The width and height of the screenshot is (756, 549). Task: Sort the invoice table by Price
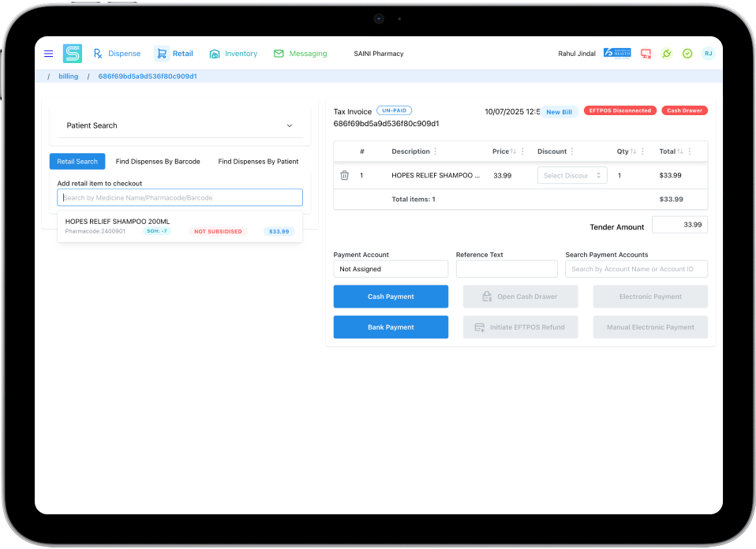[x=513, y=151]
